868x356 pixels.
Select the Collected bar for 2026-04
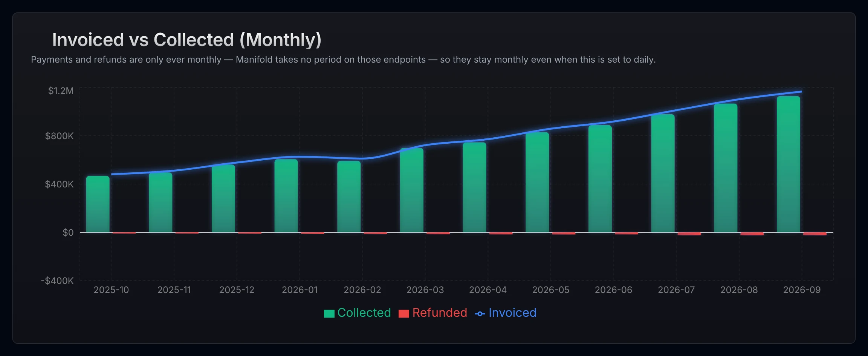pyautogui.click(x=475, y=187)
